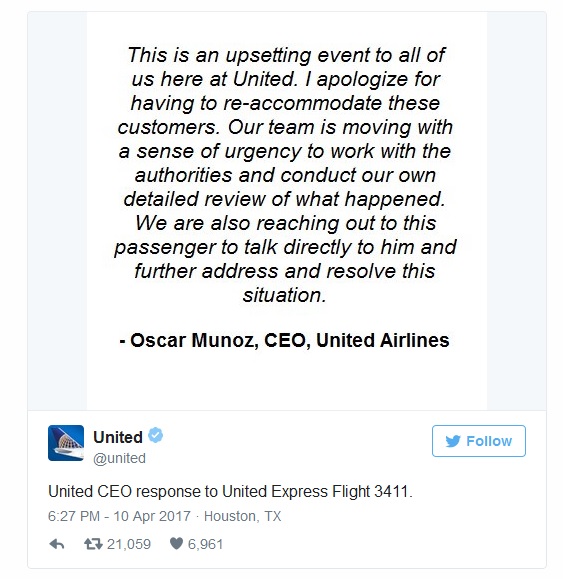The image size is (563, 579).
Task: Click the caption mentioning United Express Flight 3411
Action: coord(230,491)
